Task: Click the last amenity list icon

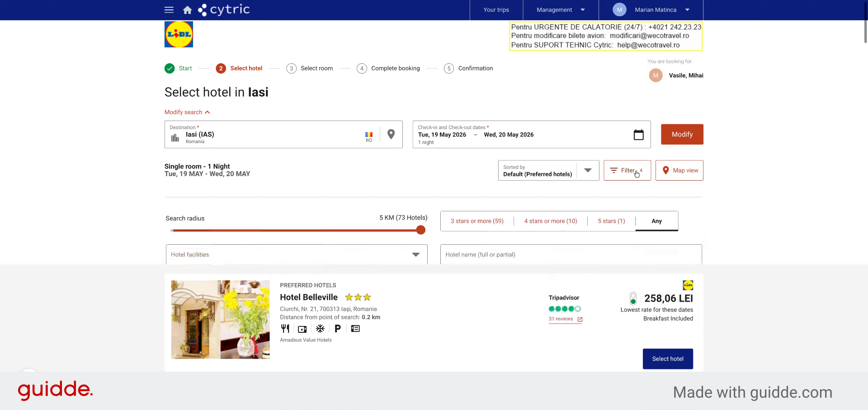Action: click(x=355, y=329)
